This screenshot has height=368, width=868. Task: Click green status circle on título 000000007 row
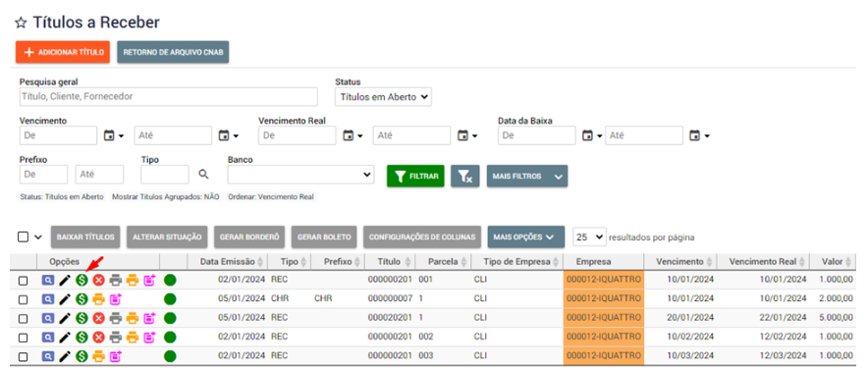[x=170, y=299]
